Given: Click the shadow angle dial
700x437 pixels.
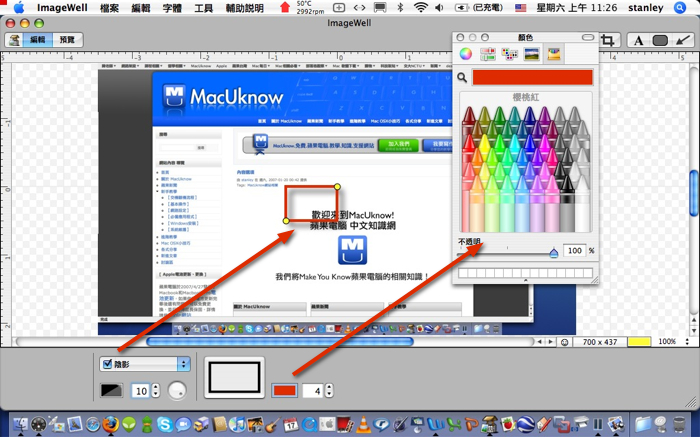Looking at the screenshot, I should 177,390.
